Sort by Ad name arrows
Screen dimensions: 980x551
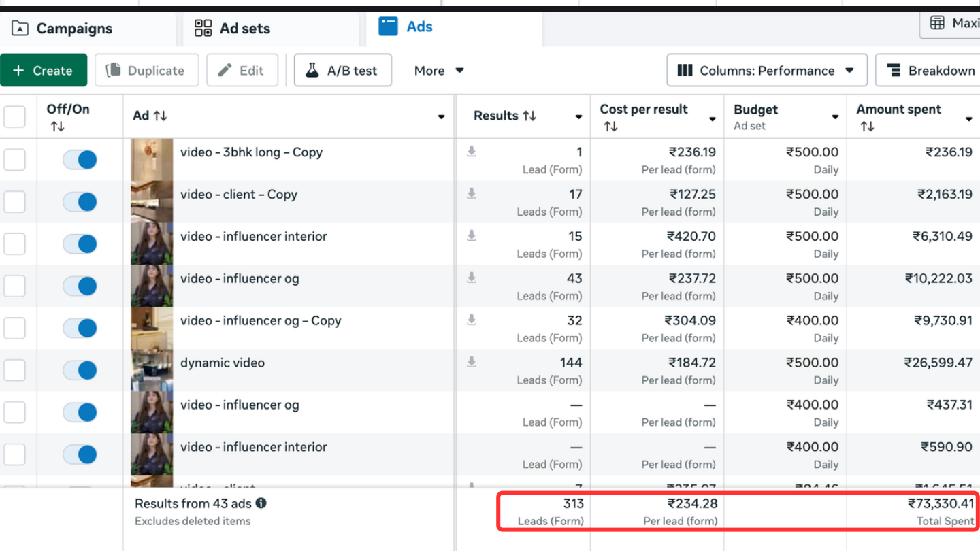160,116
